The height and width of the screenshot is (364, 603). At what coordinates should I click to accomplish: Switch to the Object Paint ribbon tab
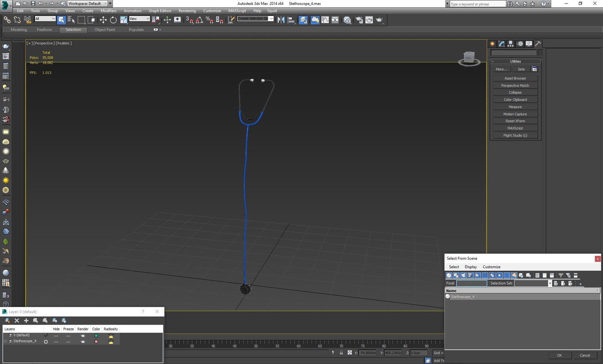coord(105,30)
